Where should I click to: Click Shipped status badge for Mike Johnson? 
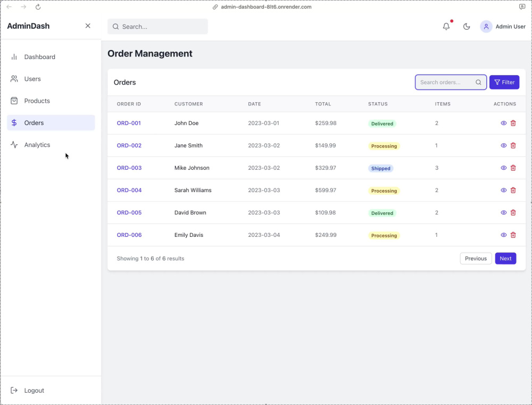[x=381, y=168]
